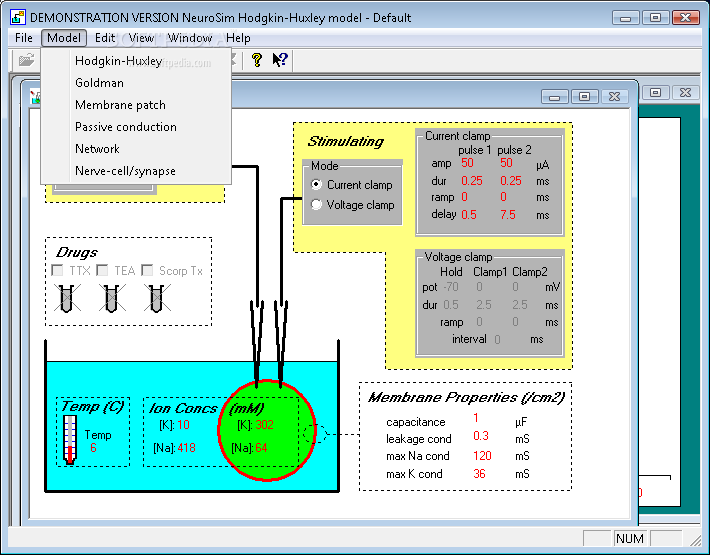
Task: Click the TTX drug vial icon
Action: tap(67, 297)
